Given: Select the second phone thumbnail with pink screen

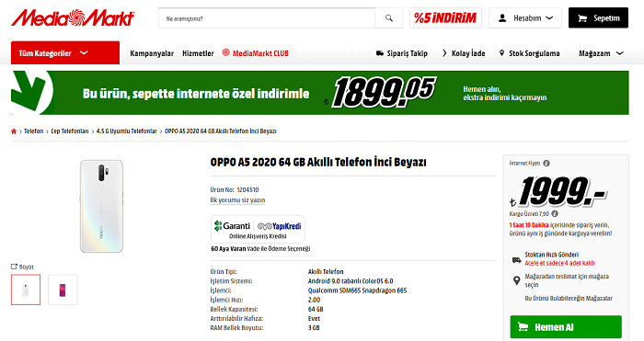Looking at the screenshot, I should (63, 290).
